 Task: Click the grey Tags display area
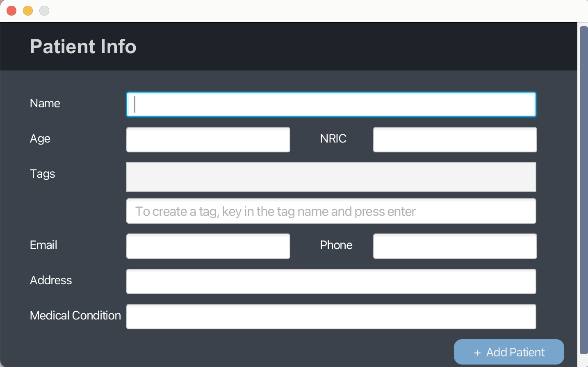[x=331, y=177]
